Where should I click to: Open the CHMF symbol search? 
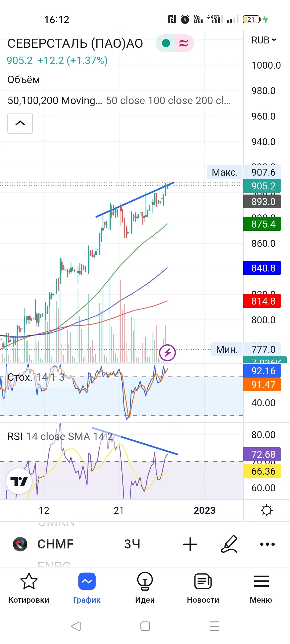pos(55,544)
